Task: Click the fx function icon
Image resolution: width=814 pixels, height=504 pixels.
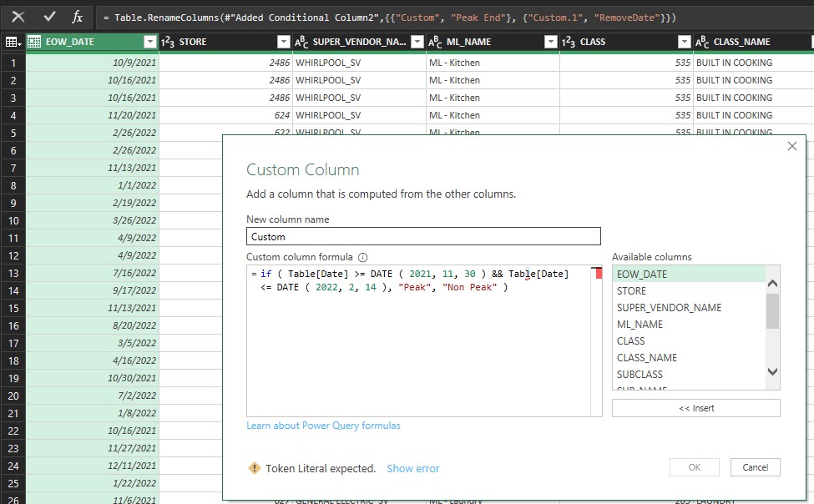Action: pyautogui.click(x=78, y=18)
